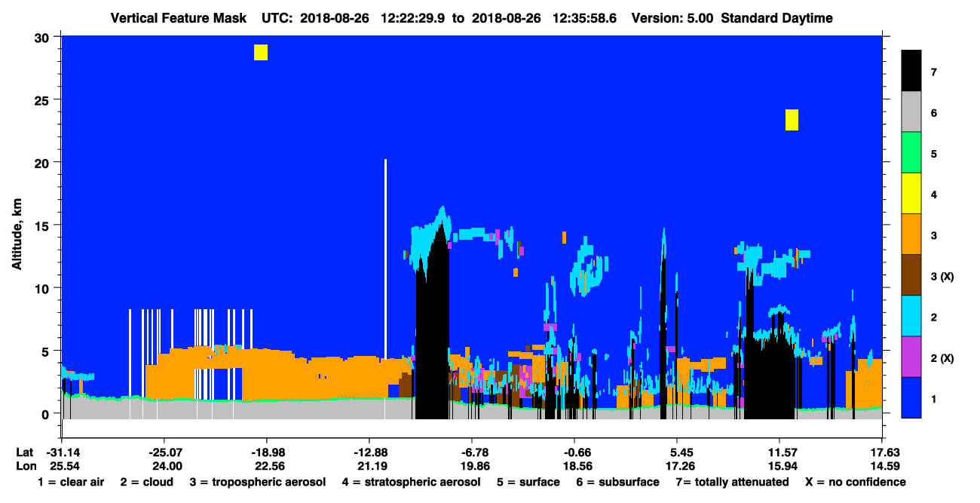Click latitude value -25.07

(164, 452)
